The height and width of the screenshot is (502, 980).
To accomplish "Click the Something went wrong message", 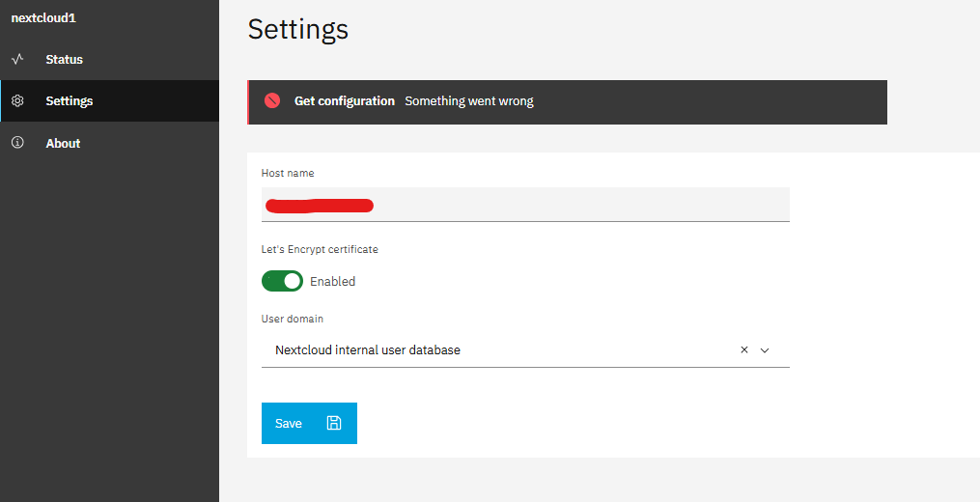I will coord(468,100).
